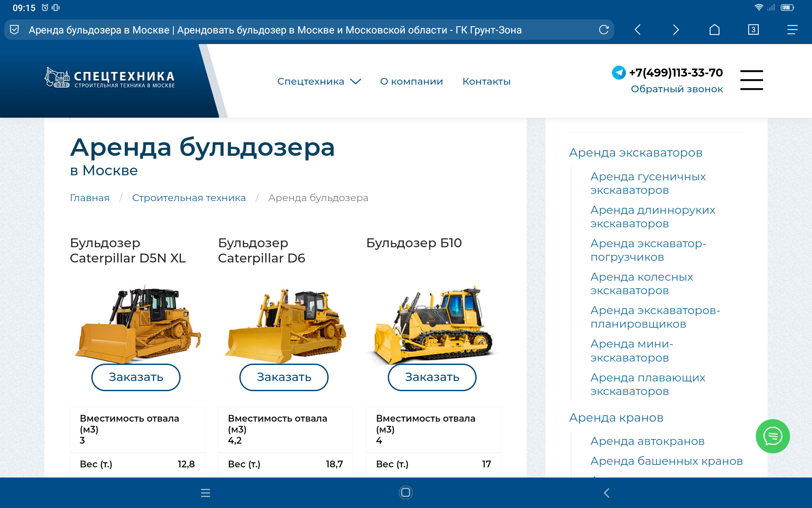Image resolution: width=812 pixels, height=508 pixels.
Task: Click the Caterpillar D6 bulldozer image
Action: [x=285, y=324]
